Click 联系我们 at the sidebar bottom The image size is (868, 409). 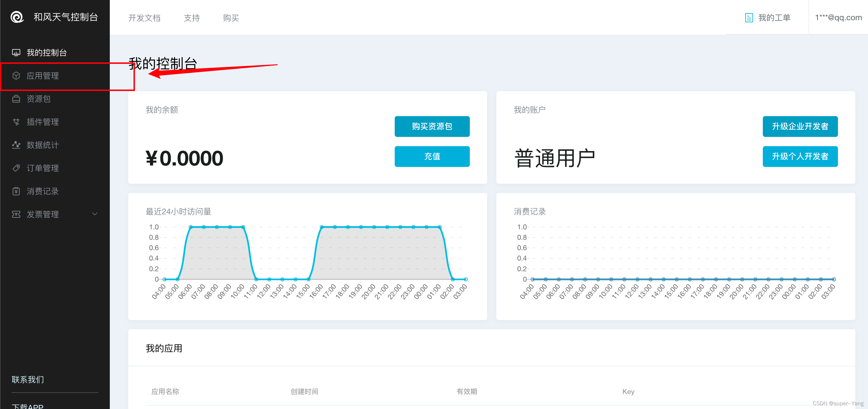[x=28, y=380]
